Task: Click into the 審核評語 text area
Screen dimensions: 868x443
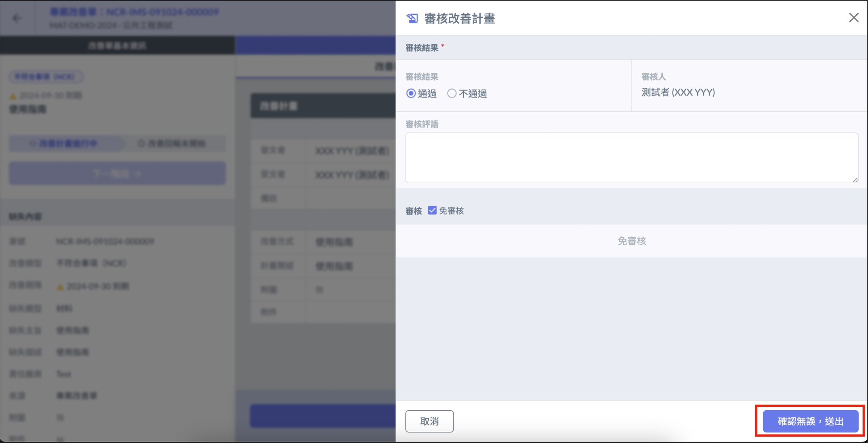Action: [x=631, y=158]
